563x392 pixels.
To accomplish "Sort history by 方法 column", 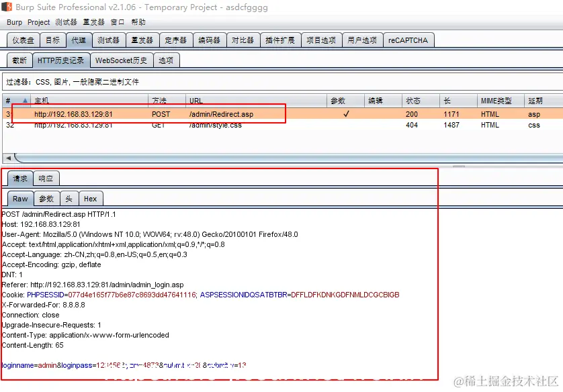I will click(167, 101).
